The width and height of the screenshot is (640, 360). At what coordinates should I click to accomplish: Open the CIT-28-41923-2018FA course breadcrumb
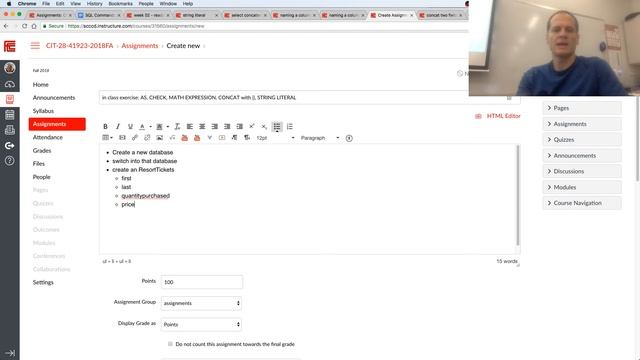(79, 46)
